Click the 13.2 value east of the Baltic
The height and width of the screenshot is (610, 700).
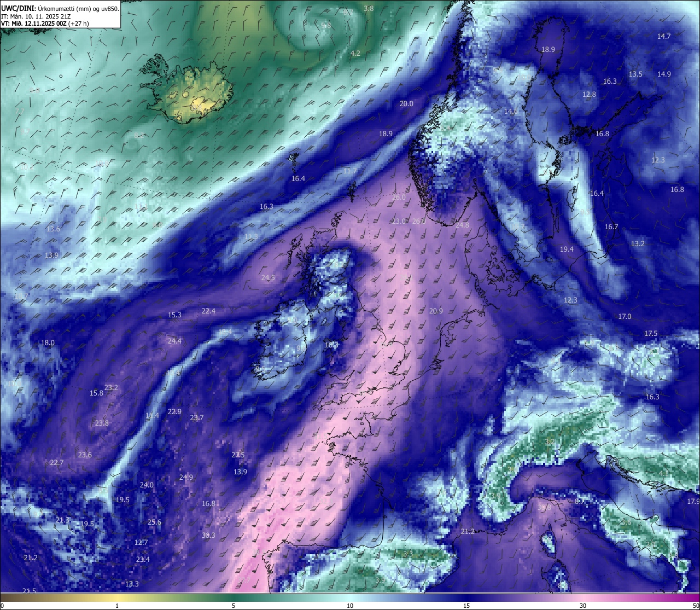point(638,243)
